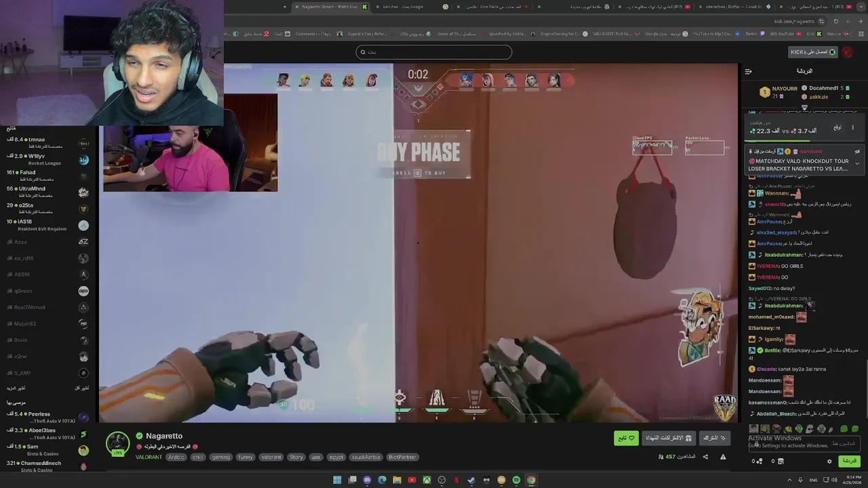868x488 pixels.
Task: Open Fahad channel in sidebar
Action: [x=47, y=176]
